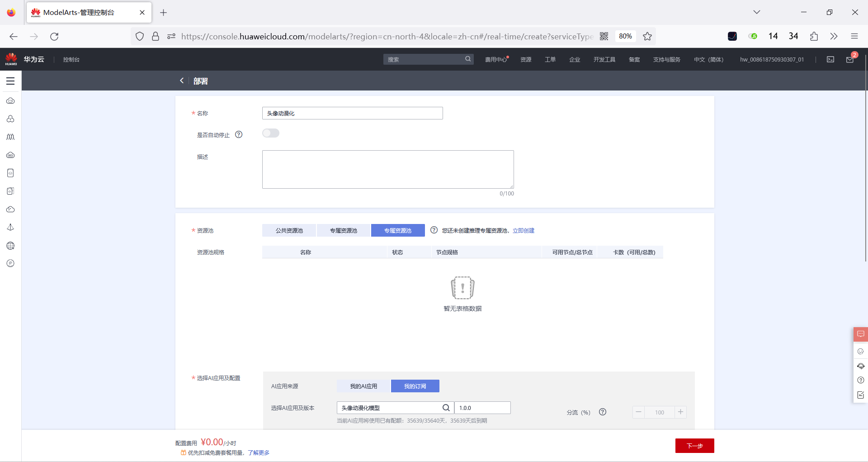The width and height of the screenshot is (868, 462).
Task: Show help for 分流 (%)
Action: tap(603, 412)
